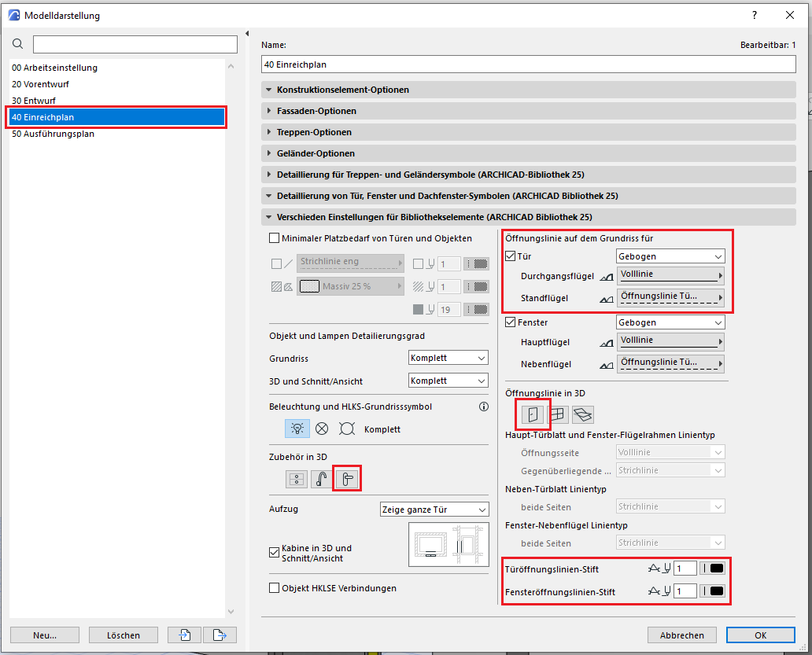Click the Löschen button

tap(124, 635)
